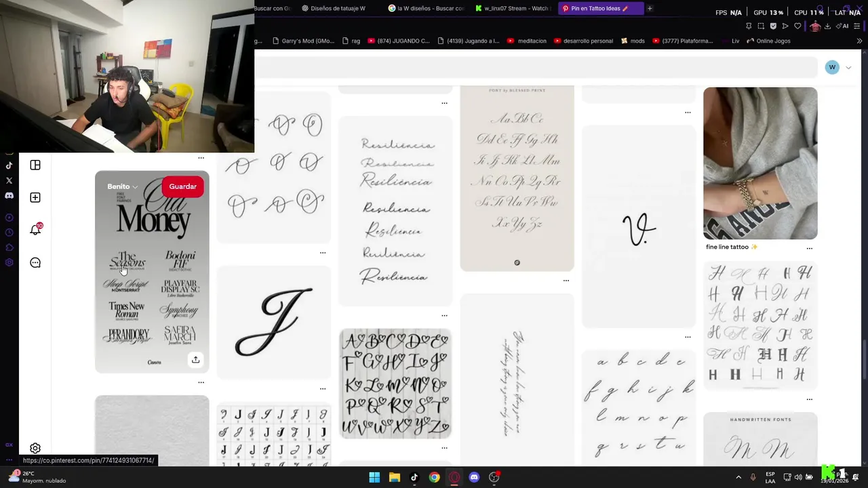Open a new browser tab with plus
This screenshot has width=868, height=488.
coord(650,8)
